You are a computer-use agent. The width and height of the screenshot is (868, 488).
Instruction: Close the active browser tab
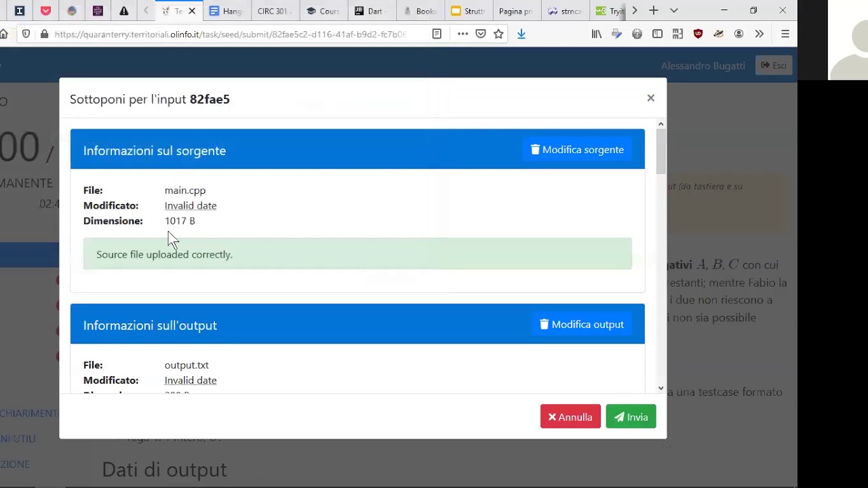tap(192, 11)
